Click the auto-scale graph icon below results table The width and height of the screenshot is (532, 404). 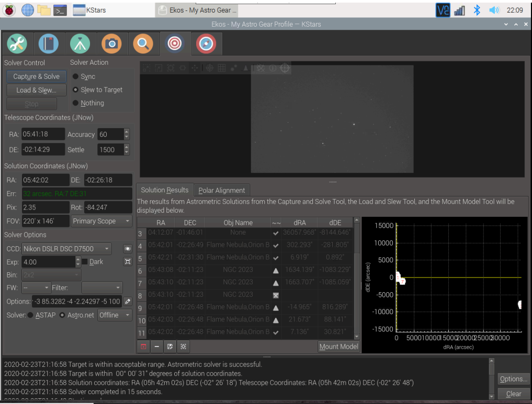click(183, 347)
